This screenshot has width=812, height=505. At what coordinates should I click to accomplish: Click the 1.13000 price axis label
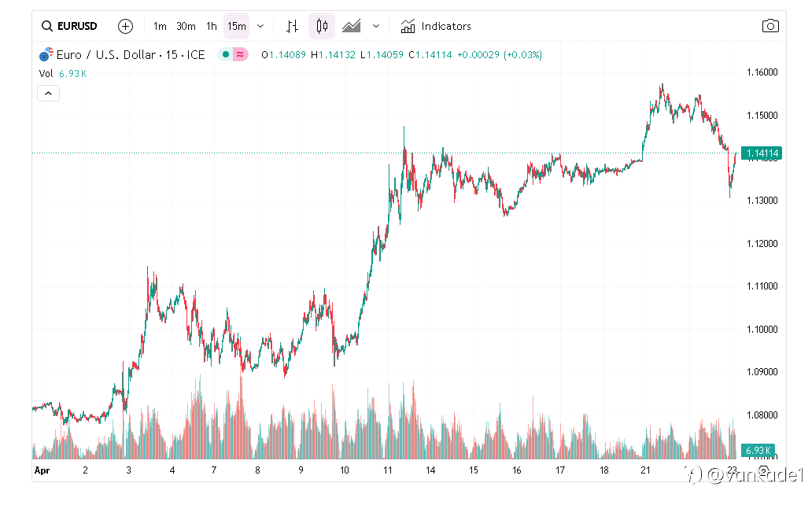762,201
